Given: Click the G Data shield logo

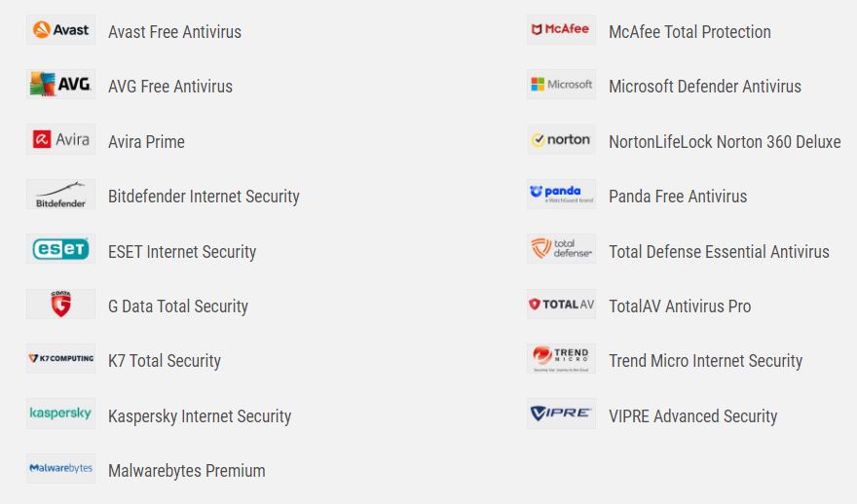Looking at the screenshot, I should [x=60, y=305].
